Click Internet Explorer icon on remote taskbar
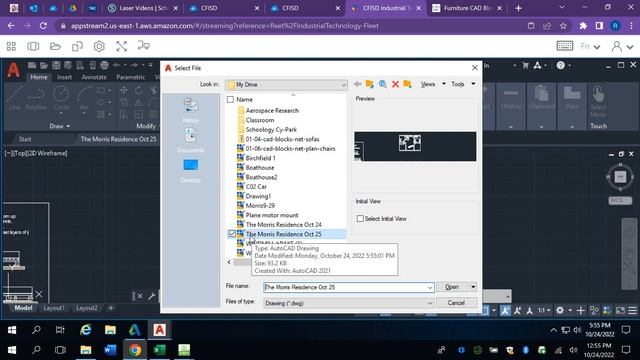Screen dimensions: 640x360 (86, 330)
